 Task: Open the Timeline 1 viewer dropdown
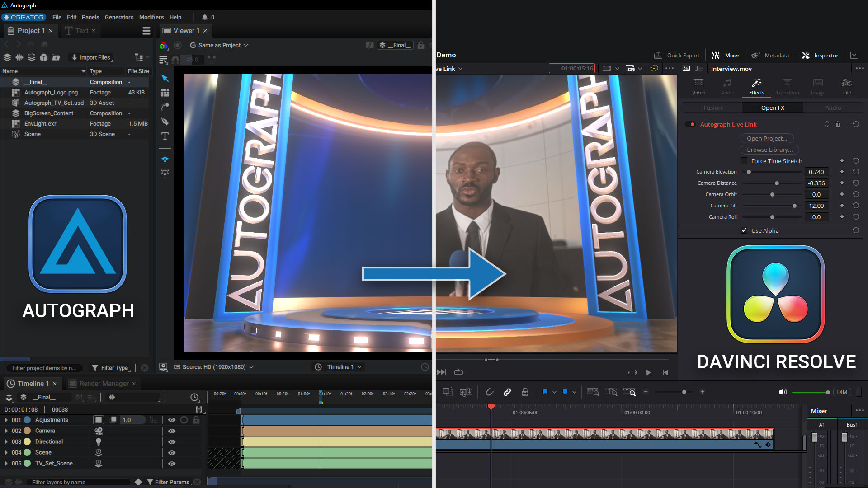click(x=339, y=367)
